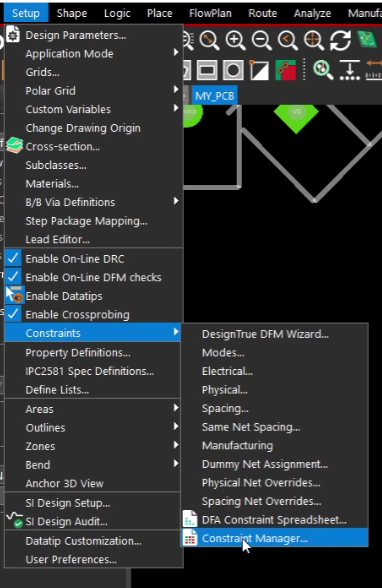Expand the Constraints submenu arrow
The width and height of the screenshot is (382, 588).
coord(176,332)
